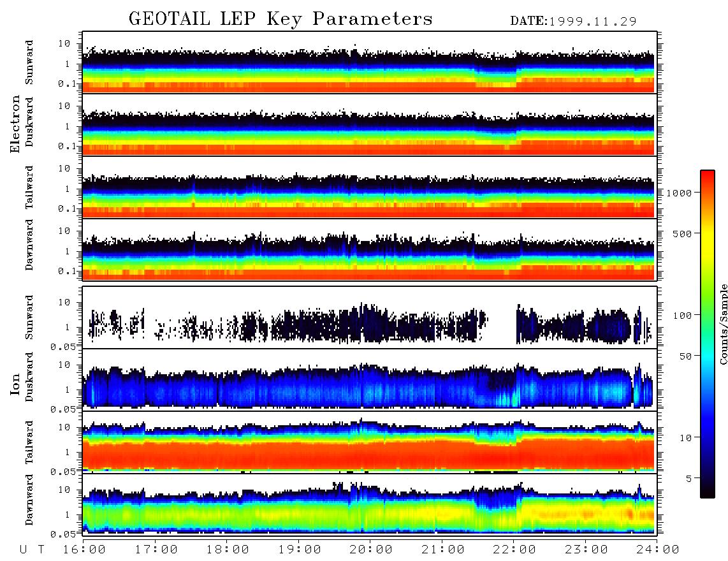Screen dimensions: 728x561
Task: Select the "22:00" time tick label
Action: (514, 550)
